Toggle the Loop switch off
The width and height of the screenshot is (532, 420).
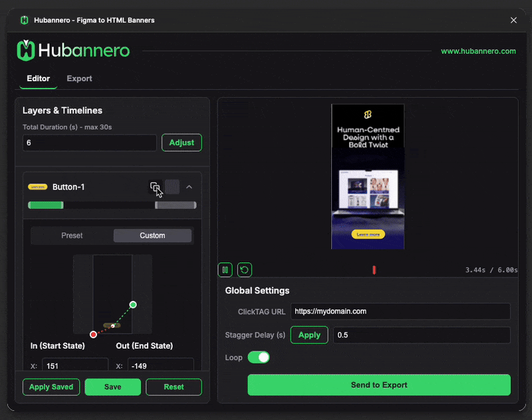click(259, 357)
